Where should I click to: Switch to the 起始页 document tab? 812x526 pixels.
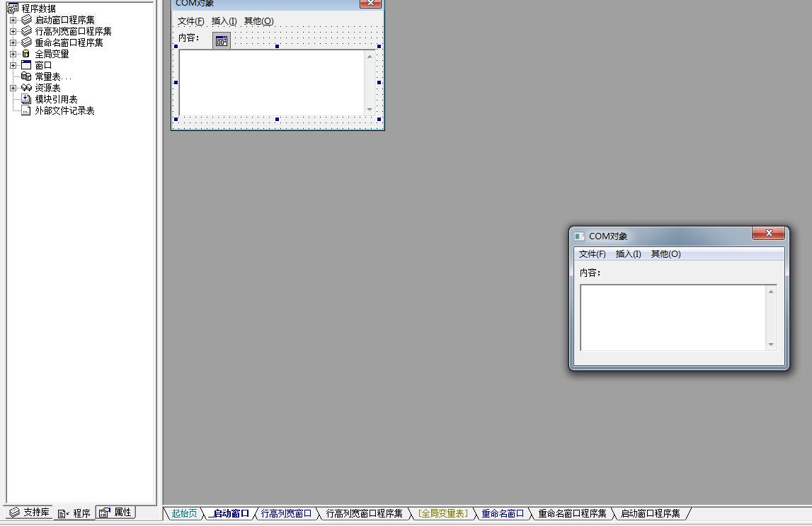pyautogui.click(x=184, y=514)
